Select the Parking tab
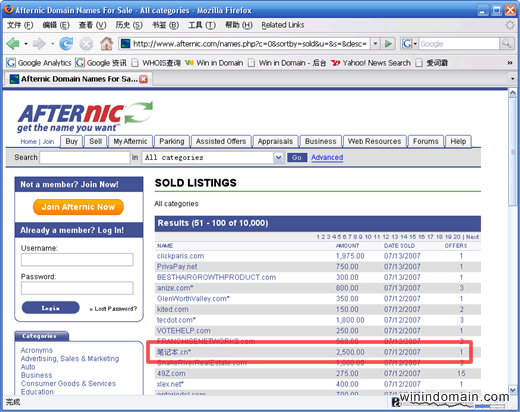520x412 pixels. tap(172, 141)
